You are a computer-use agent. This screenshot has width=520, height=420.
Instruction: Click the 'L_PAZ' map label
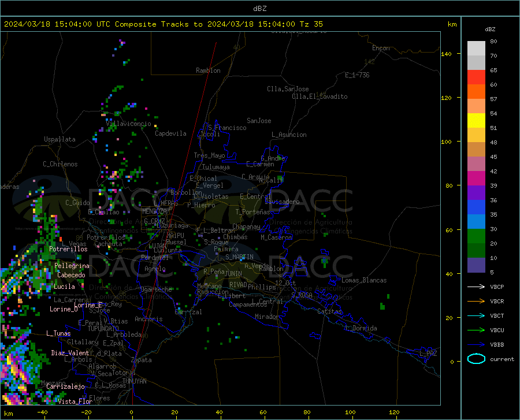(x=428, y=354)
